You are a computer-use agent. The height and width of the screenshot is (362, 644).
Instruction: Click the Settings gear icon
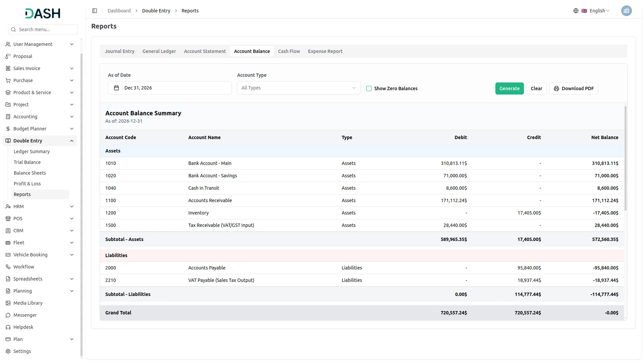(x=8, y=351)
